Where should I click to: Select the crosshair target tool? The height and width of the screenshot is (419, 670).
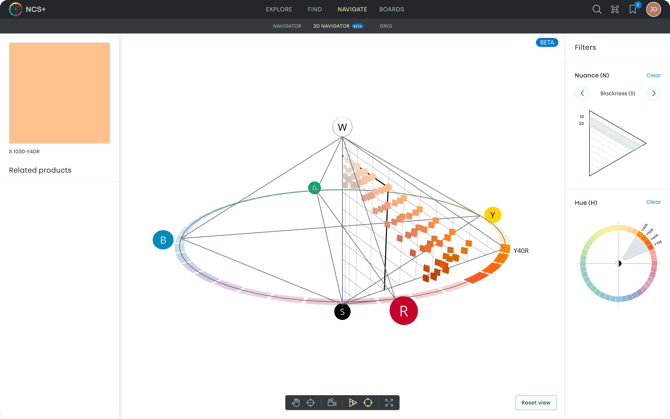pyautogui.click(x=311, y=403)
